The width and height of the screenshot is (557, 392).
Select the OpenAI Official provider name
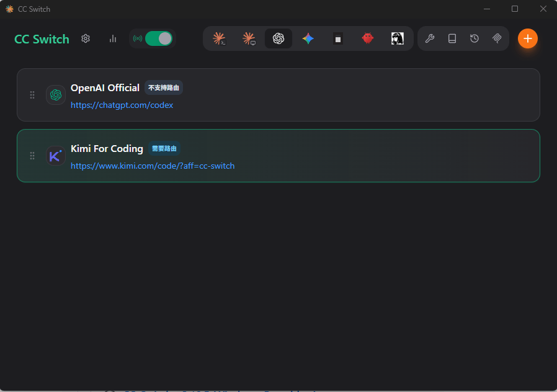point(105,87)
